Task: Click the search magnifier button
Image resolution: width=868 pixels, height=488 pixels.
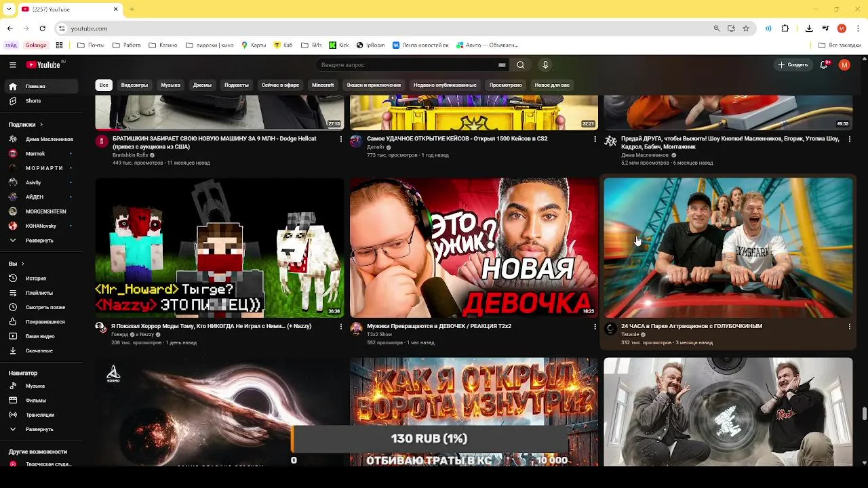Action: pos(520,65)
